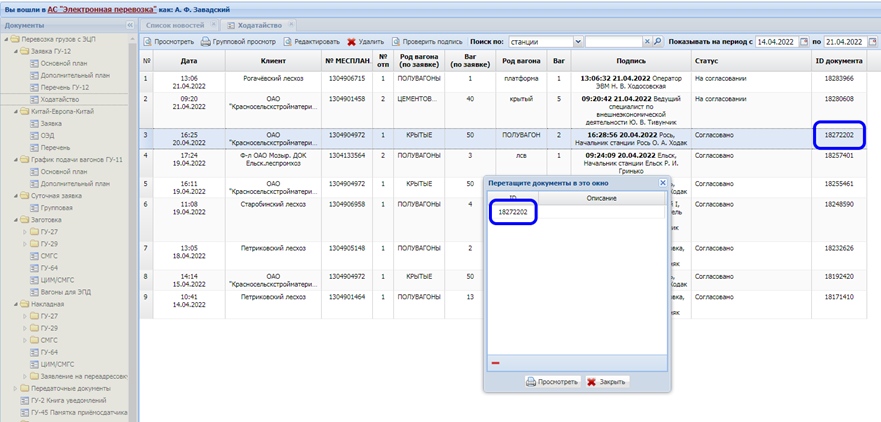This screenshot has height=422, width=881.
Task: Expand the Заявление на переадресовку folder arrow
Action: point(24,376)
